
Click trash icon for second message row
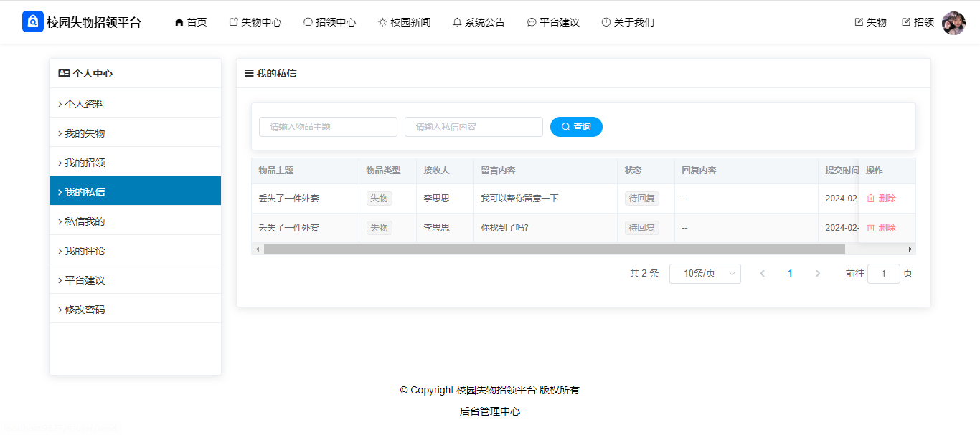coord(871,228)
